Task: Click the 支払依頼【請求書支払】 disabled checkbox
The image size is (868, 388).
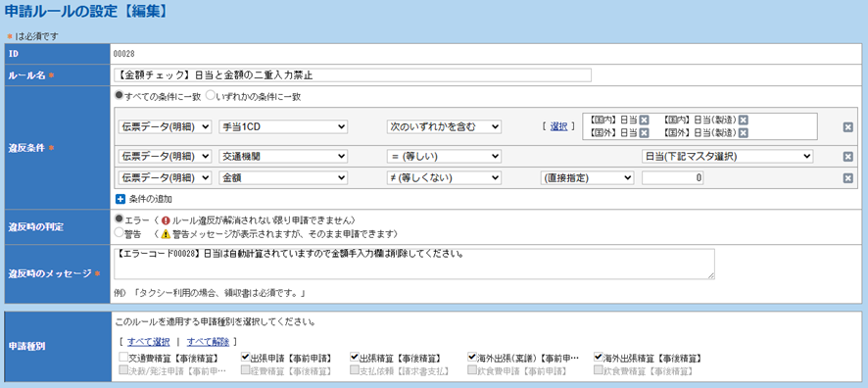Action: tap(355, 369)
